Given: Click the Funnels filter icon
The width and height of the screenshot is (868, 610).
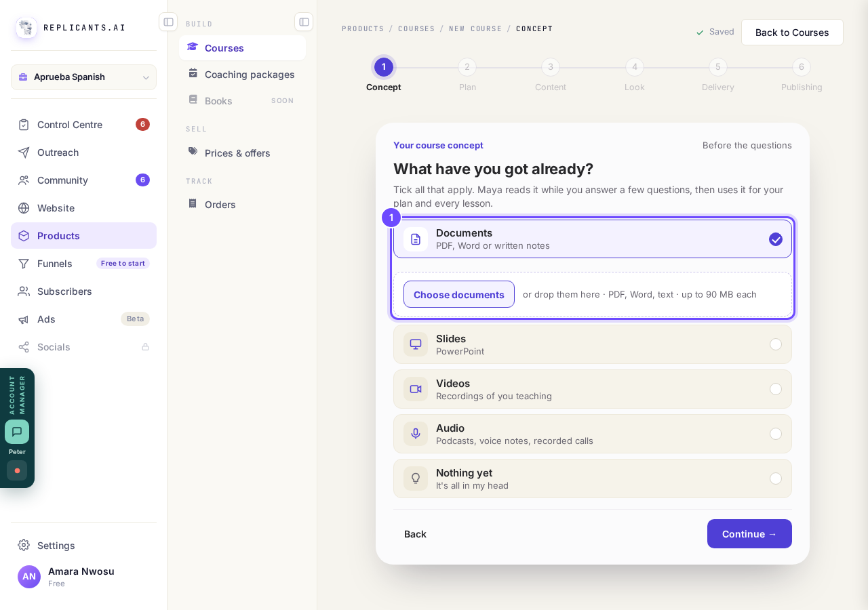Looking at the screenshot, I should point(24,264).
